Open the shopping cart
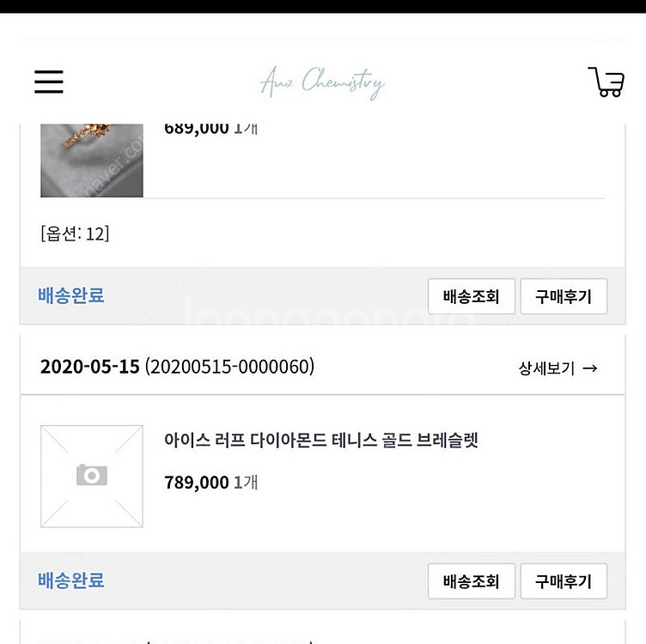Image resolution: width=646 pixels, height=644 pixels. point(606,82)
